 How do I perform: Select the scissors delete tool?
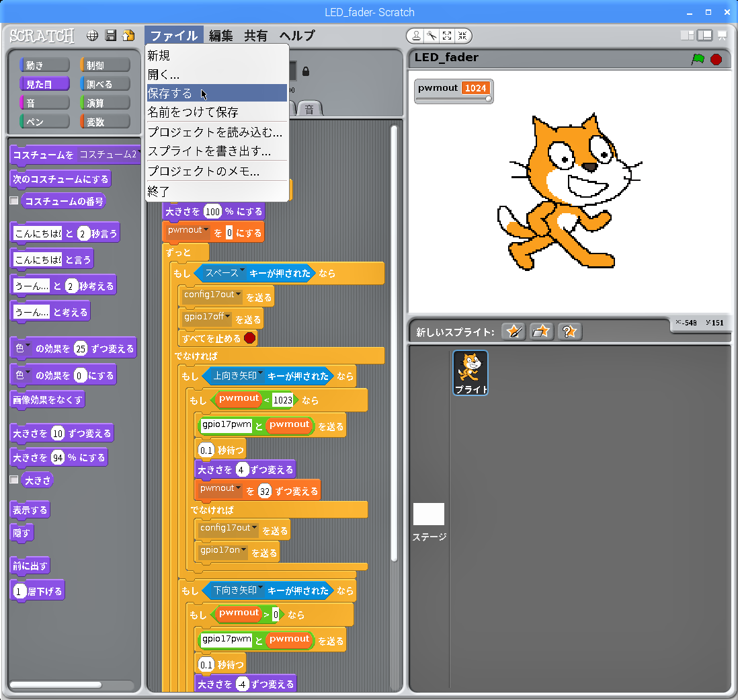click(x=432, y=36)
